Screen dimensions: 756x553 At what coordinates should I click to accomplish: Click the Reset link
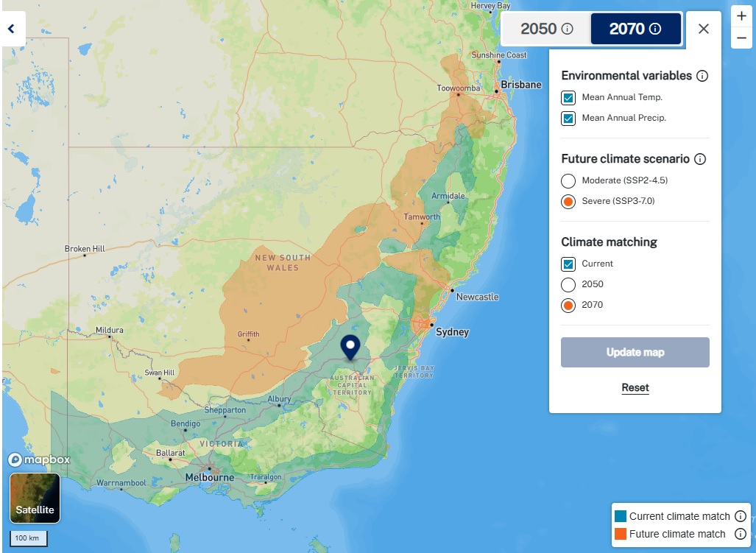click(x=635, y=387)
